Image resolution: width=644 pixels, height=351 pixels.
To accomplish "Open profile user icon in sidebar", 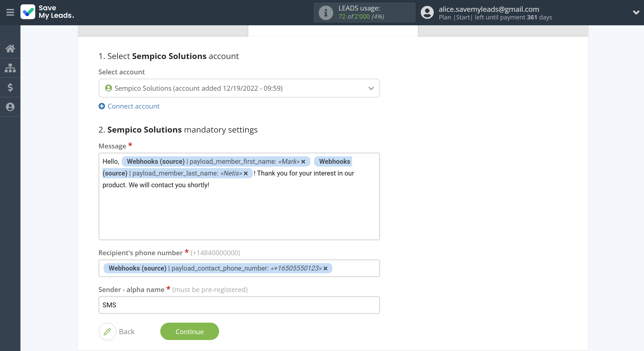I will coord(10,107).
